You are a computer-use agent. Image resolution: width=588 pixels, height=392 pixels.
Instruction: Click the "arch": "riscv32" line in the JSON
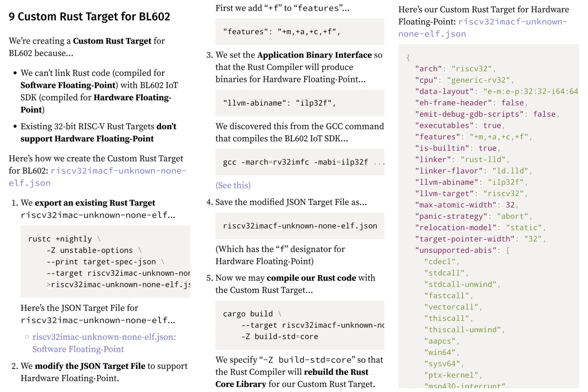tap(455, 69)
